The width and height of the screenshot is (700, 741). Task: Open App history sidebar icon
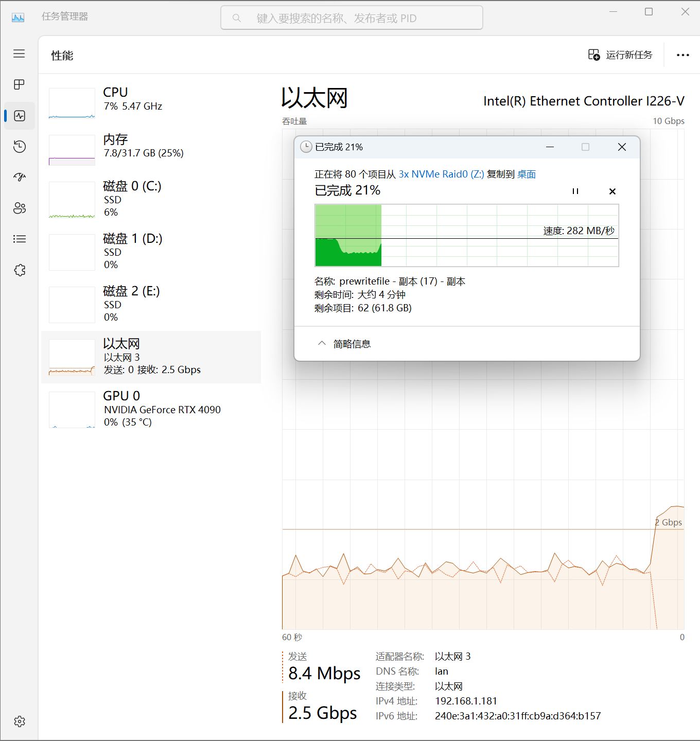20,147
